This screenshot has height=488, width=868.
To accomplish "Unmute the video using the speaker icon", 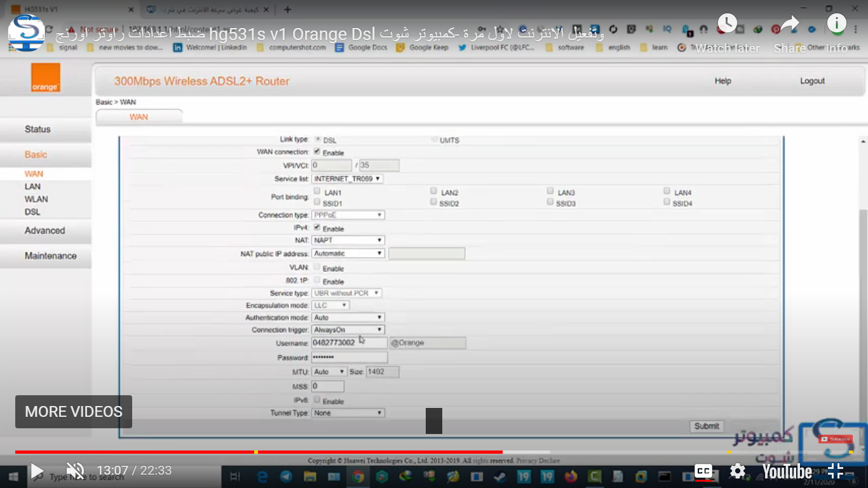I will [76, 471].
